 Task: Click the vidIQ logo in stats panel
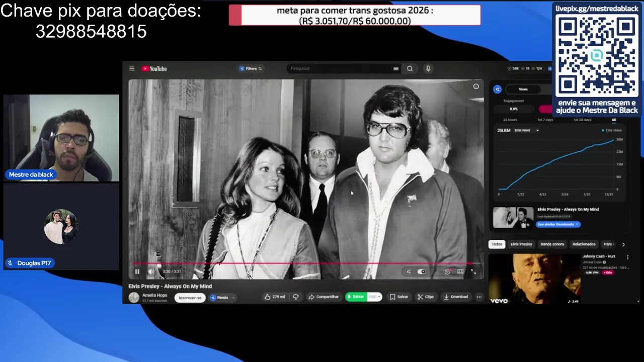pos(497,89)
